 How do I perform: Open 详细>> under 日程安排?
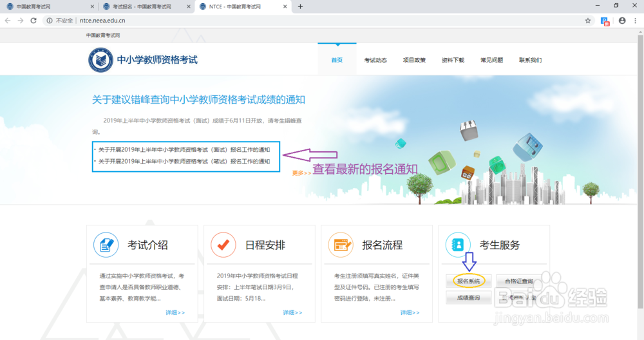tap(292, 313)
